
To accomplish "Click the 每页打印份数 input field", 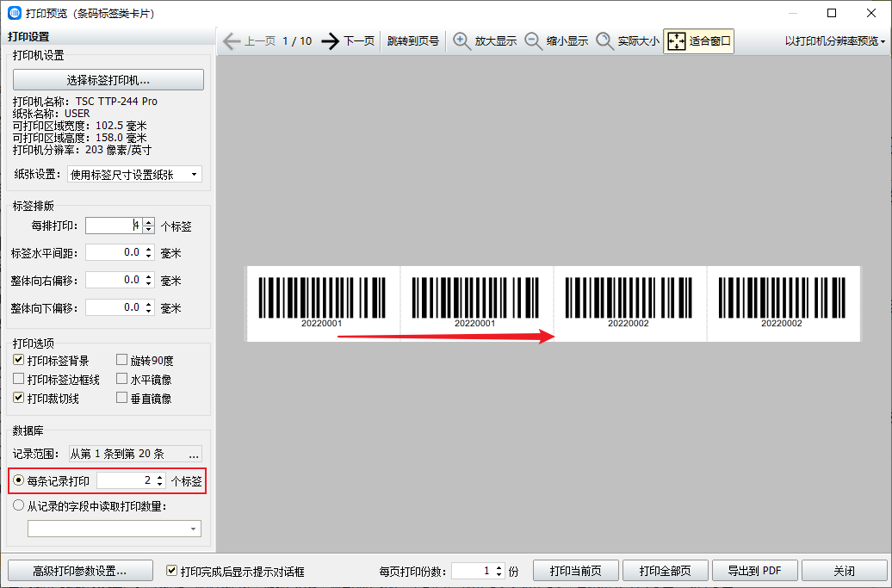I will coord(473,571).
